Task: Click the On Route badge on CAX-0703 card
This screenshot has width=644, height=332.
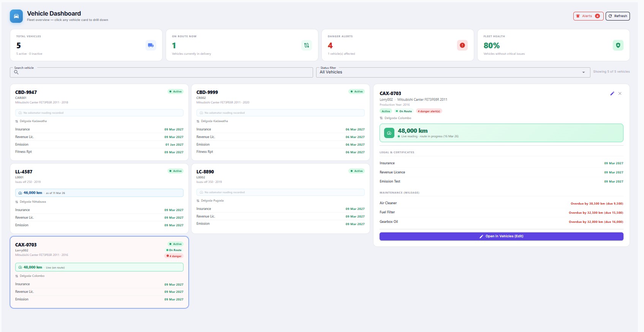Action: point(174,250)
